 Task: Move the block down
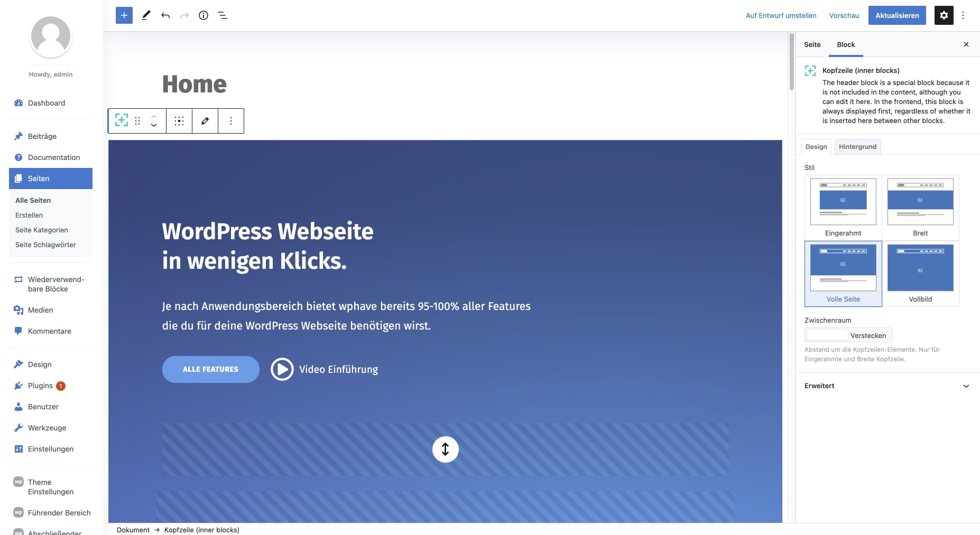click(x=154, y=125)
